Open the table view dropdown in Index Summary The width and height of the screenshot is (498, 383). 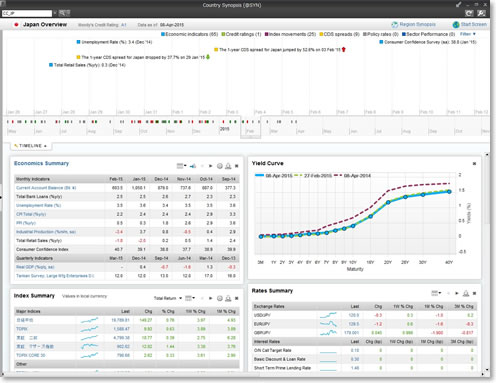pyautogui.click(x=190, y=298)
